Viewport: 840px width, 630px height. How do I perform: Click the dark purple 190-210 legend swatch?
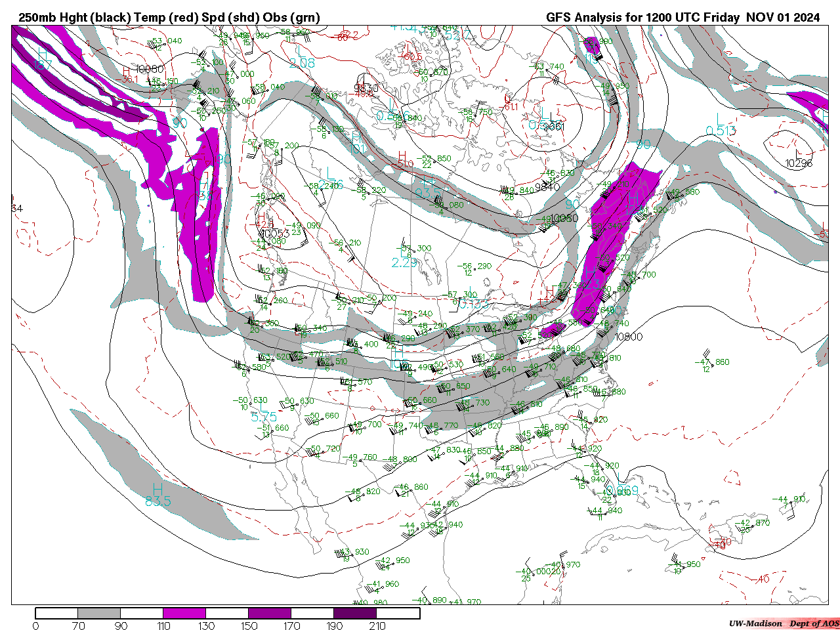click(355, 613)
